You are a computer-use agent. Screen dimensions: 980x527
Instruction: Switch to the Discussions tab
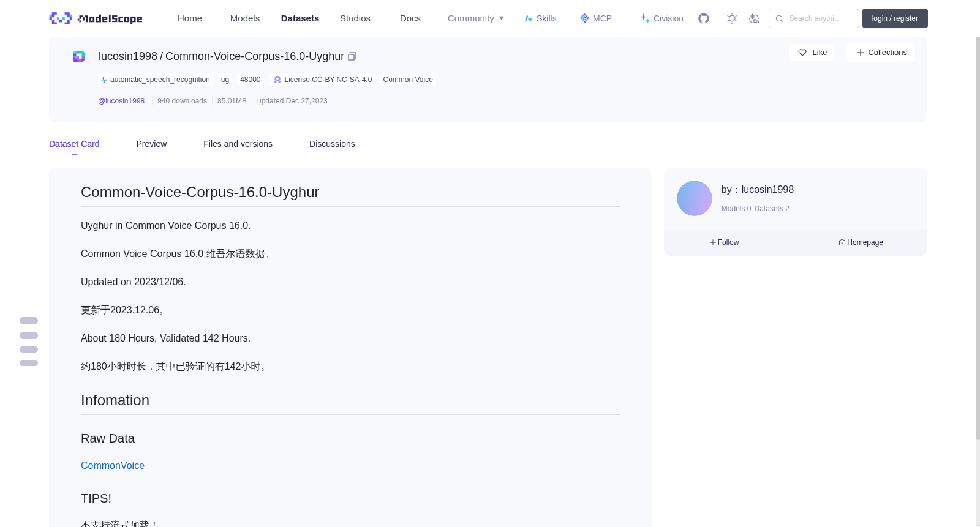[332, 144]
